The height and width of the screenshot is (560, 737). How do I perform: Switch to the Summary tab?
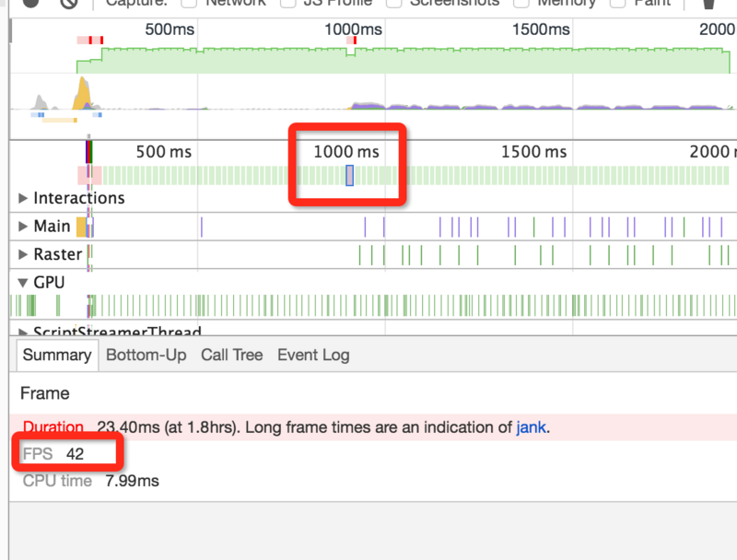coord(57,355)
